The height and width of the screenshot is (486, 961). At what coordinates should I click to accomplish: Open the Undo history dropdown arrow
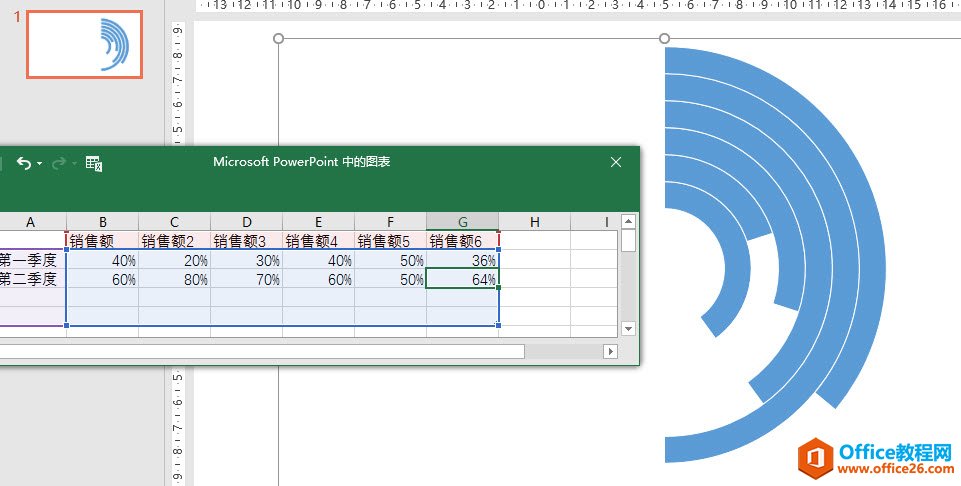(39, 164)
